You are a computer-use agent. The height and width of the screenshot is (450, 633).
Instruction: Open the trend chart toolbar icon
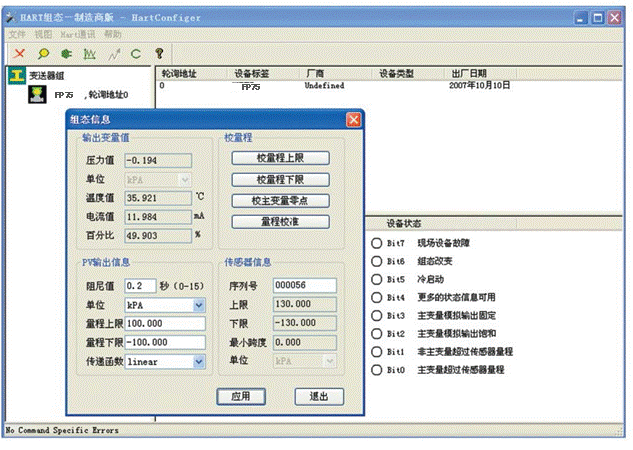pos(90,52)
